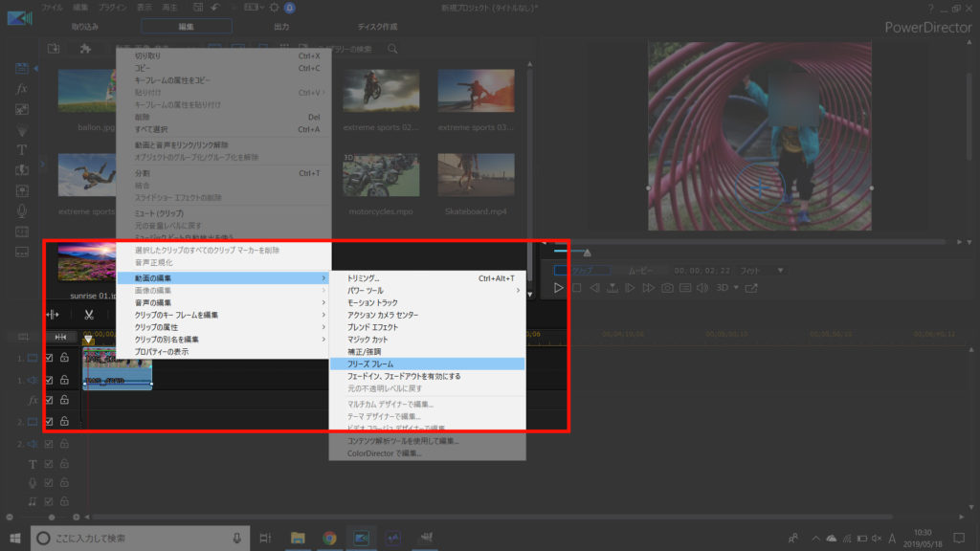This screenshot has width=980, height=551.
Task: Click the library search magnifier icon
Action: [x=392, y=48]
